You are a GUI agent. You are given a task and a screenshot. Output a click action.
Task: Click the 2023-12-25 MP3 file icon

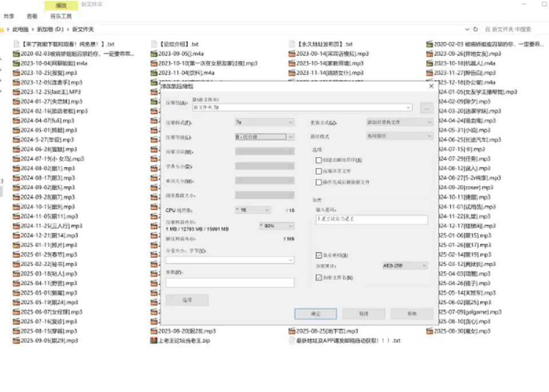point(16,91)
